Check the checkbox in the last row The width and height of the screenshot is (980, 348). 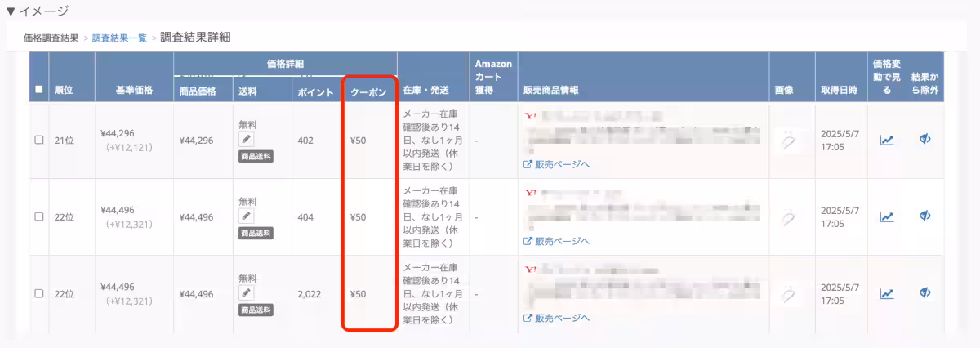pos(39,293)
